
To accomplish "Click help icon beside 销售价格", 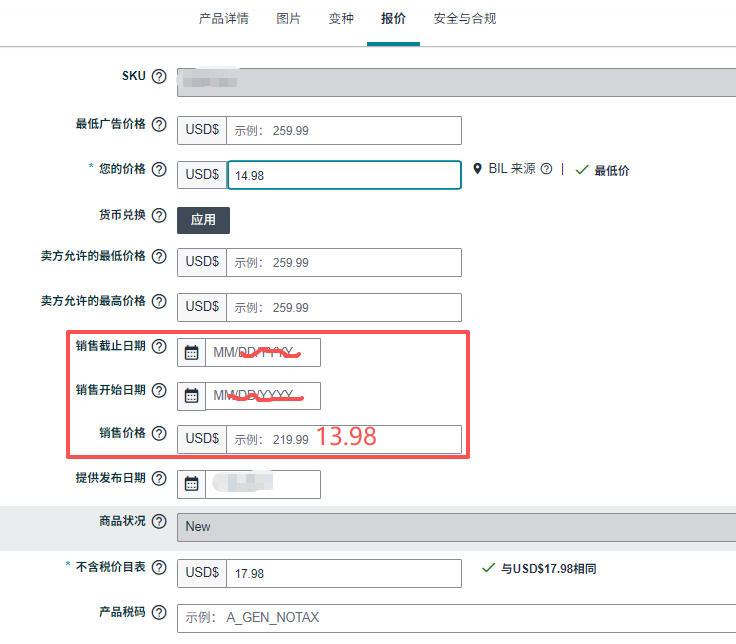I will point(159,433).
